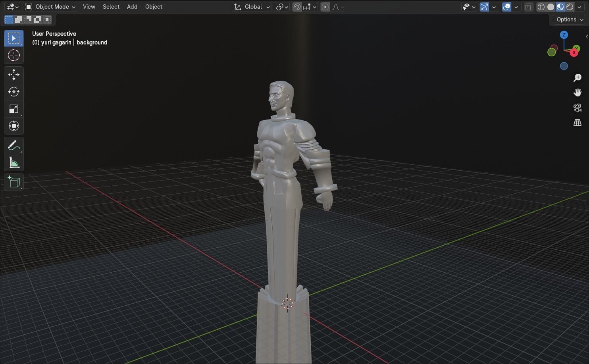Set selection mode to intersect
The width and height of the screenshot is (589, 364).
47,19
